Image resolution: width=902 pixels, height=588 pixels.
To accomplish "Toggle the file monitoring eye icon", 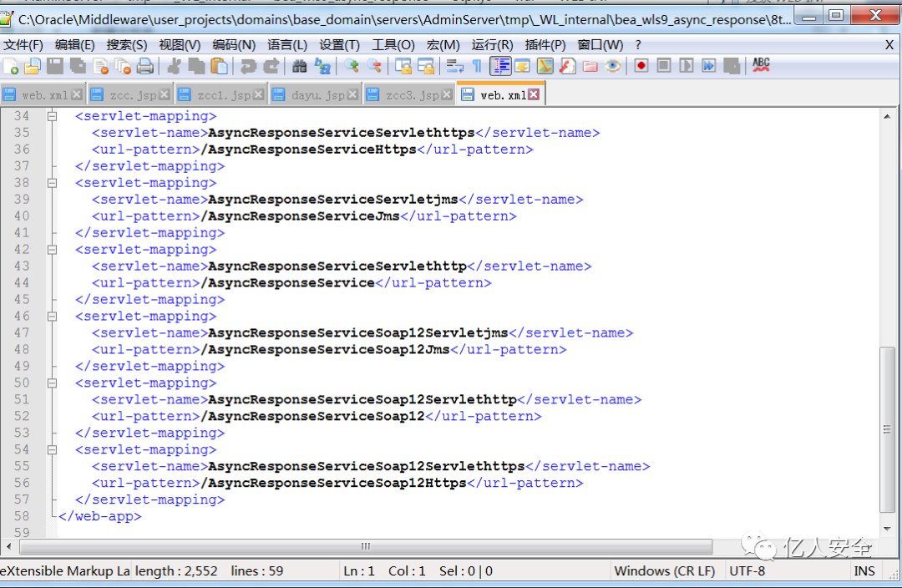I will click(x=613, y=66).
